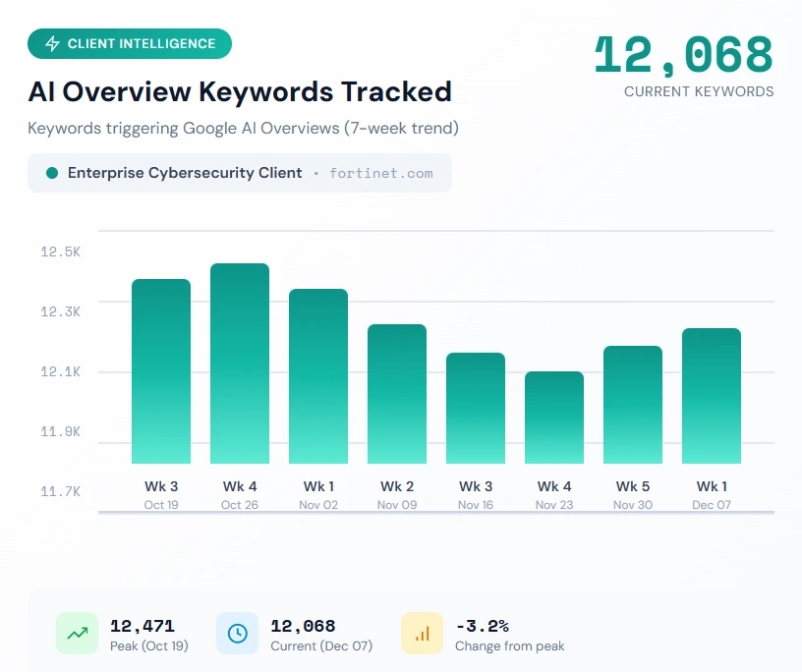The image size is (802, 672).
Task: Click the Peak (Oct 19) statistic icon background
Action: 78,633
